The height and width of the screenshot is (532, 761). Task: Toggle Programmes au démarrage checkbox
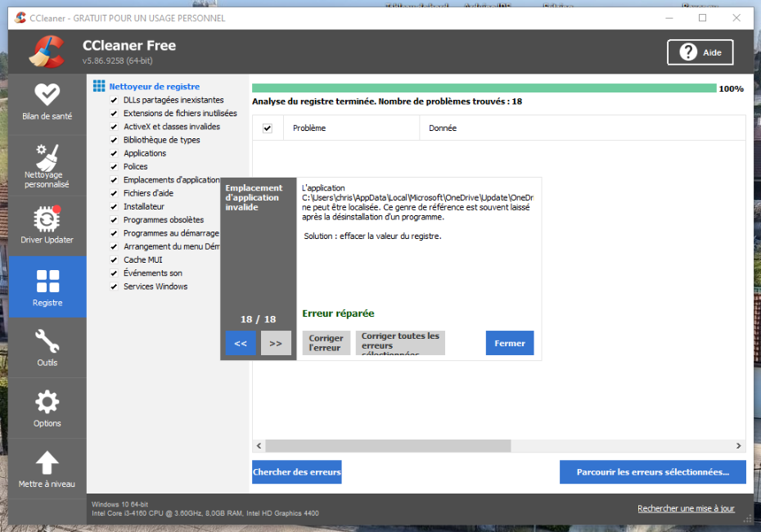pyautogui.click(x=114, y=233)
